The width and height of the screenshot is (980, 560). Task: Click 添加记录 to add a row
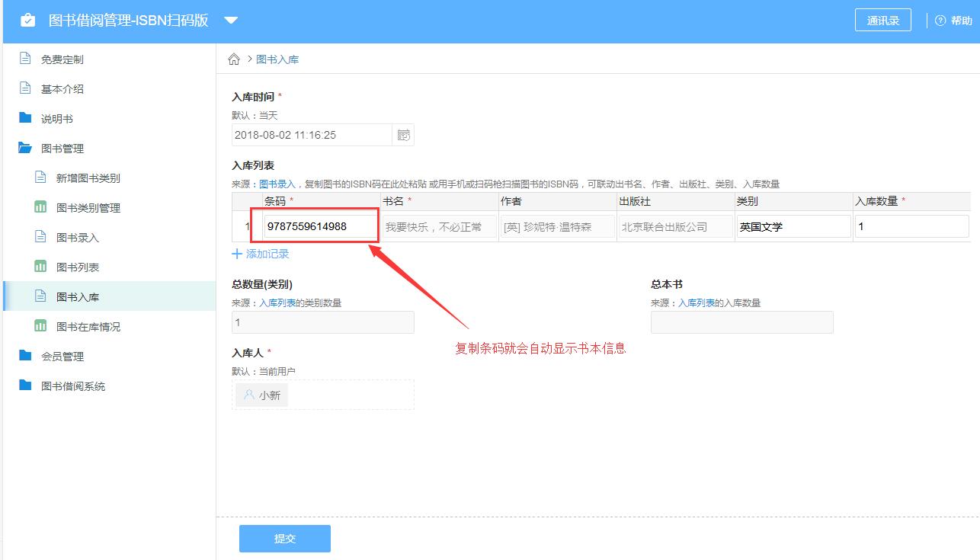point(267,254)
